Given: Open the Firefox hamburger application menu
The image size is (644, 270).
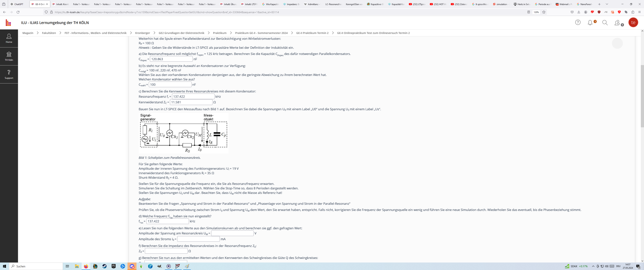Looking at the screenshot, I should [x=640, y=12].
